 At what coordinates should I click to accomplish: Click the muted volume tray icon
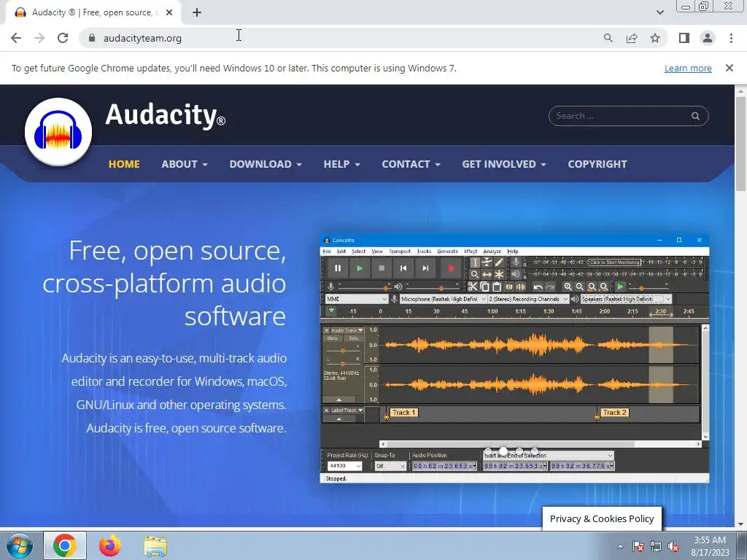tap(673, 546)
